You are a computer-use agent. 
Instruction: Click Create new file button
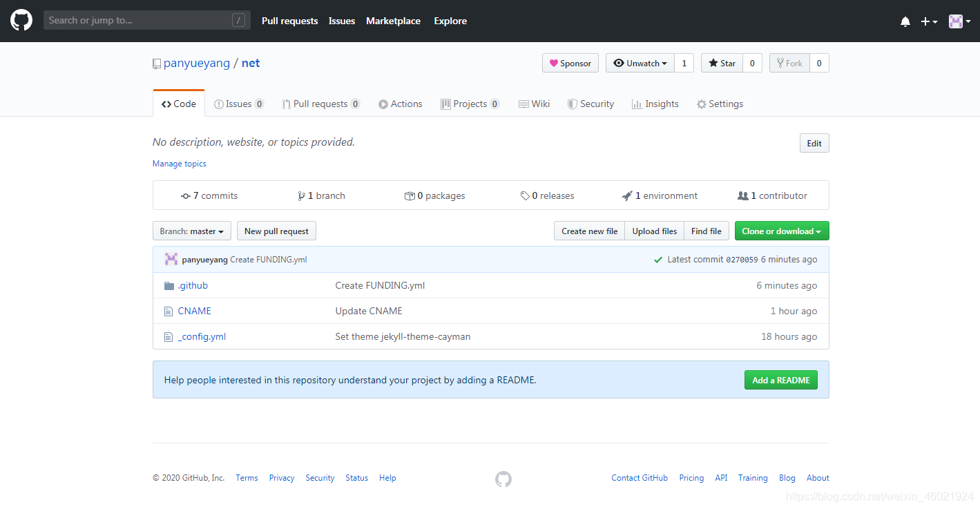point(589,231)
